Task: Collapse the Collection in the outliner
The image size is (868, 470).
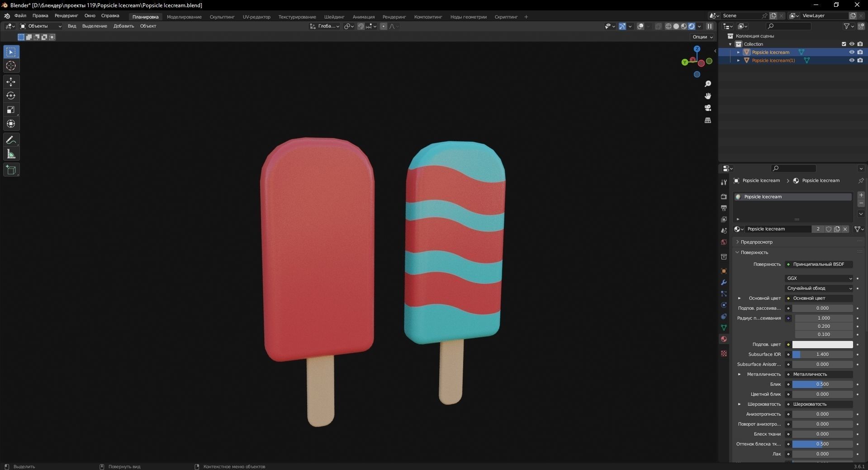Action: point(730,44)
